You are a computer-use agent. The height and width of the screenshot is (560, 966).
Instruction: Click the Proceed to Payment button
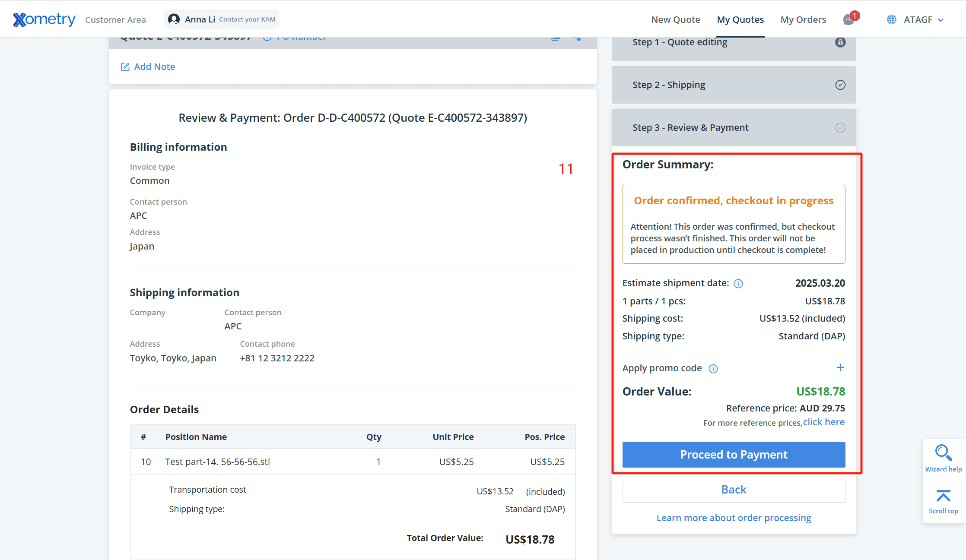[x=734, y=455]
